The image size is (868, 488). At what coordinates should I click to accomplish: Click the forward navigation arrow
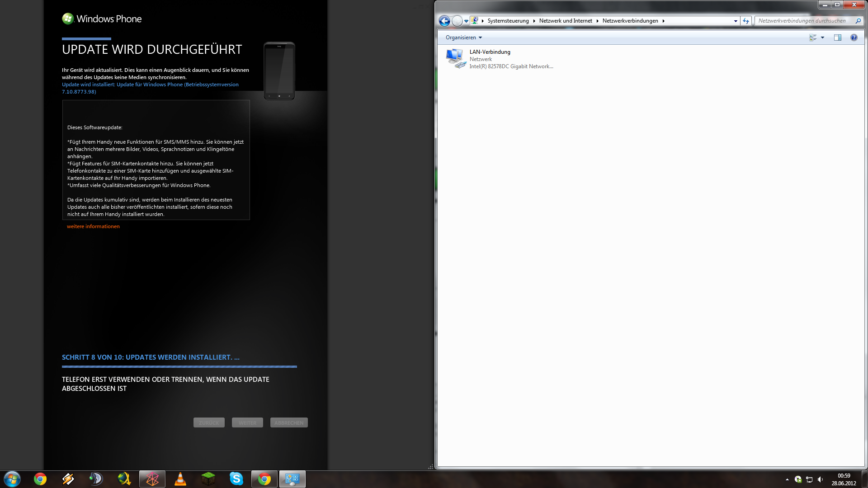coord(457,21)
